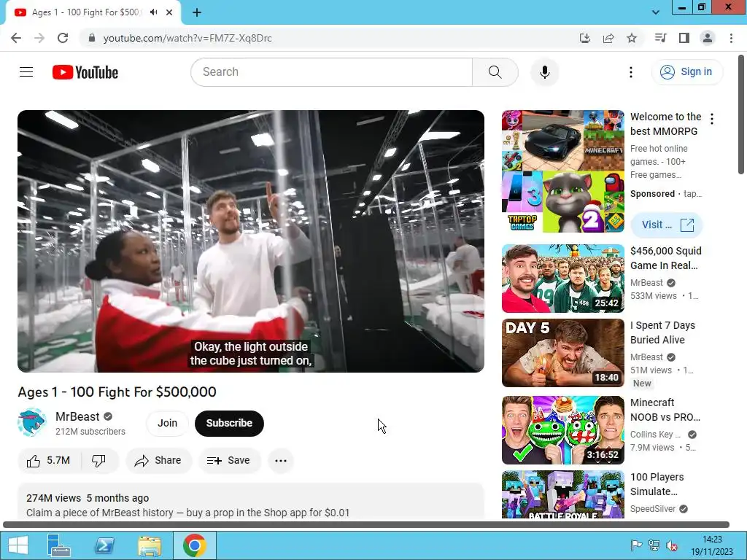Open File Explorer from taskbar

(x=150, y=545)
